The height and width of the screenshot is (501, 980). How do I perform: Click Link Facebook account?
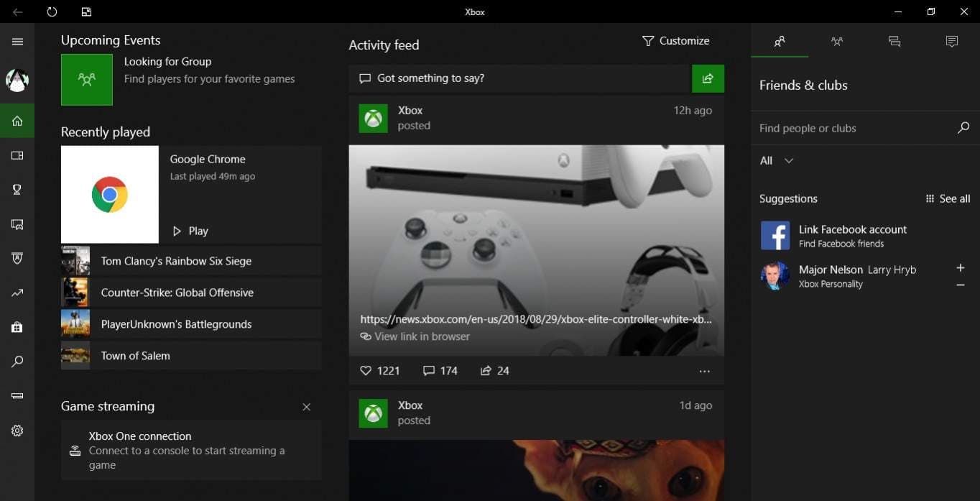(x=853, y=229)
